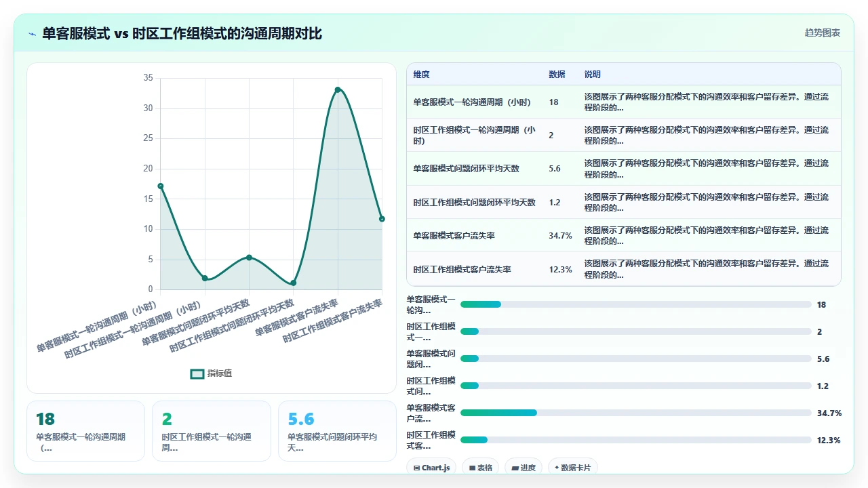Click the chart point at peak 单客服模式客户流失率
This screenshot has height=488, width=868.
tap(338, 89)
